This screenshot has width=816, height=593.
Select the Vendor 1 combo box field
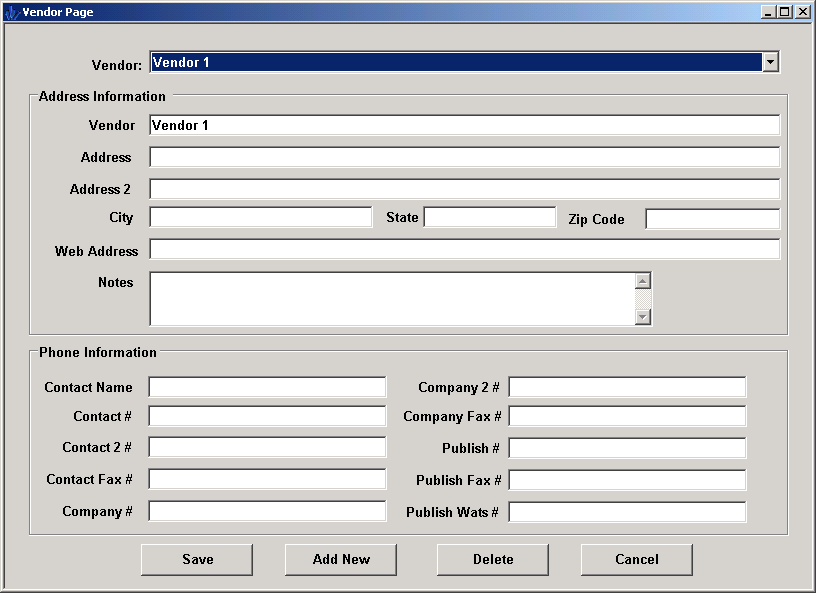pos(456,62)
